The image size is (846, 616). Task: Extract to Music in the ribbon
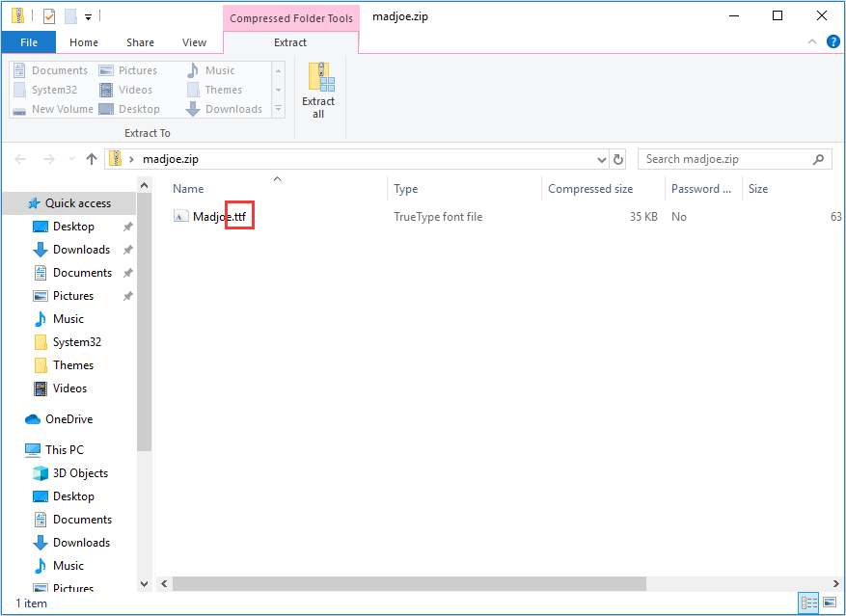211,70
